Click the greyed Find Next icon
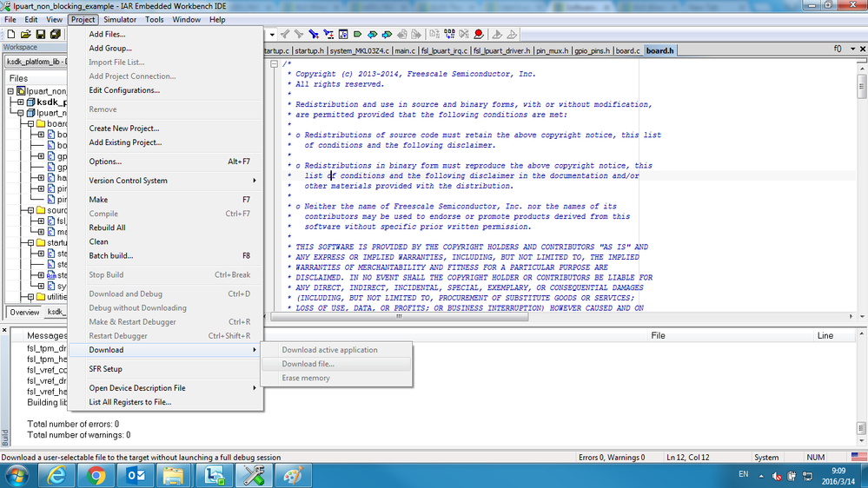This screenshot has width=868, height=488. coord(299,35)
